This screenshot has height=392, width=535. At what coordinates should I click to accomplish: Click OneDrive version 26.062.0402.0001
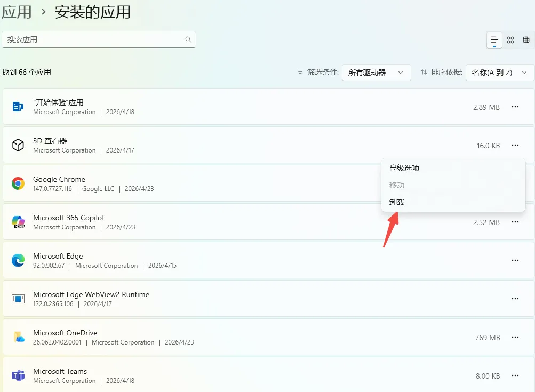[57, 342]
